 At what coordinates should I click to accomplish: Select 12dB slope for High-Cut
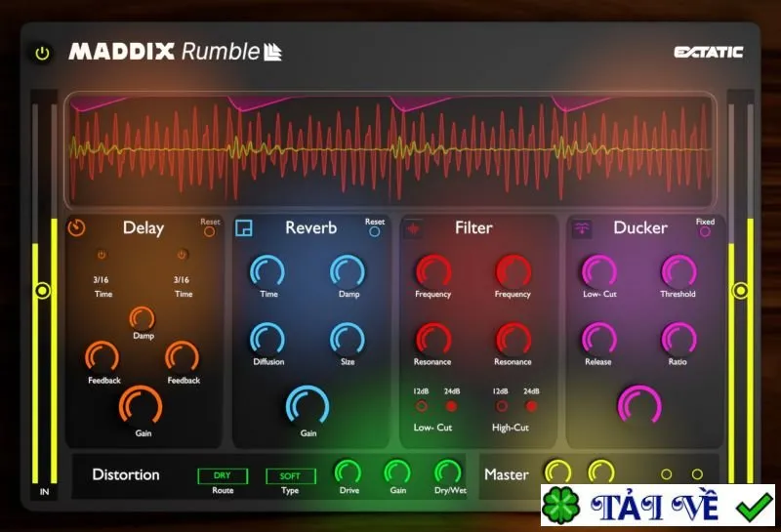point(502,406)
